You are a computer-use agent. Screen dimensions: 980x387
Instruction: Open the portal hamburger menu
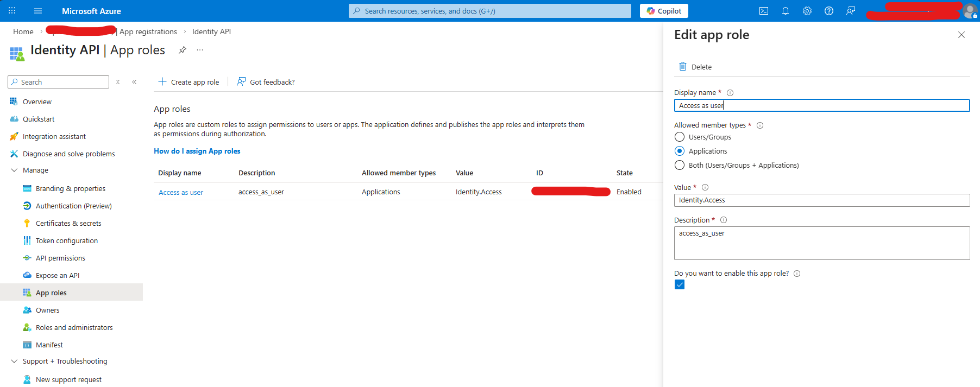coord(38,11)
